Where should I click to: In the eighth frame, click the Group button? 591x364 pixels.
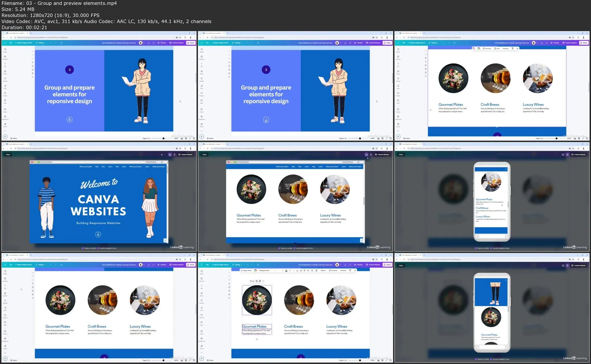252,281
